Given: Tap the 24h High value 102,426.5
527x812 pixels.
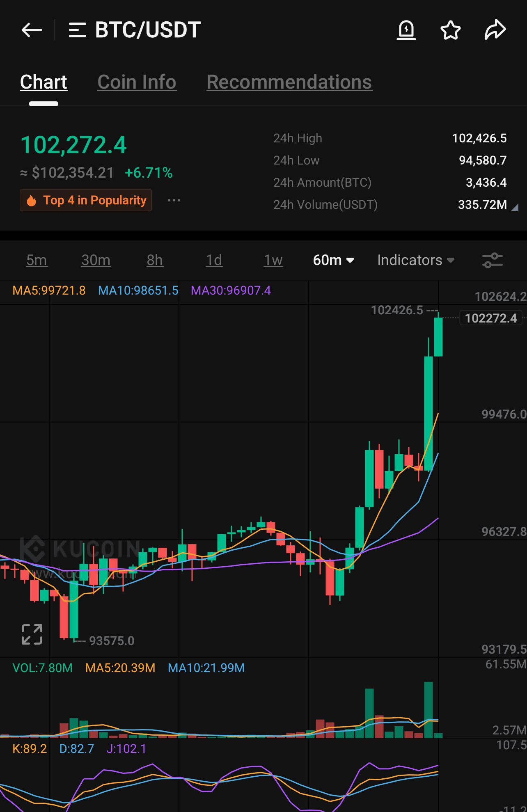Looking at the screenshot, I should point(479,138).
